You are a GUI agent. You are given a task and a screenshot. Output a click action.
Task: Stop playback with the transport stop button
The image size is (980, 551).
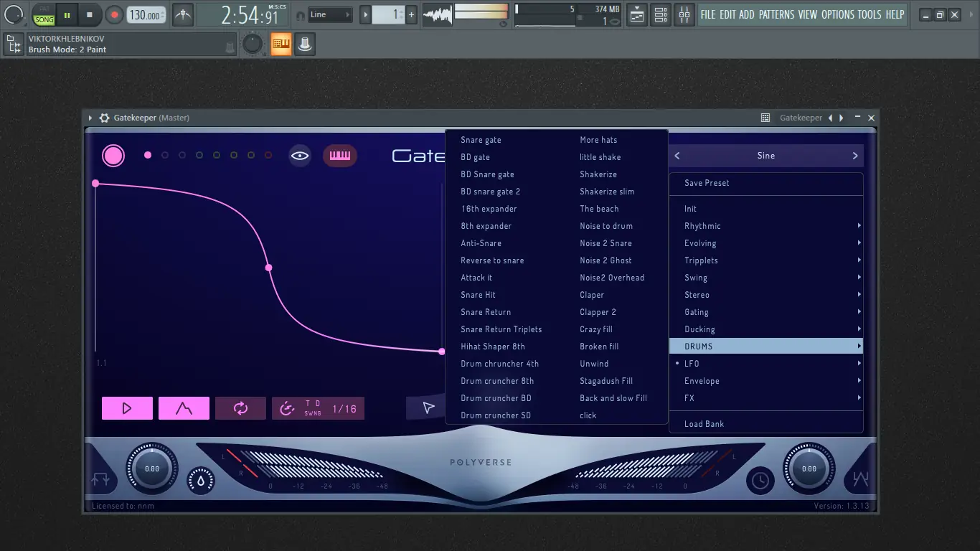pos(89,14)
